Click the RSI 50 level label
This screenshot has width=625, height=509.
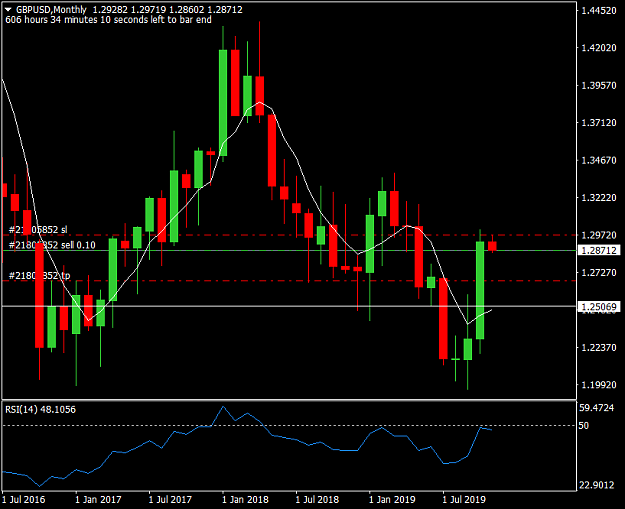584,425
